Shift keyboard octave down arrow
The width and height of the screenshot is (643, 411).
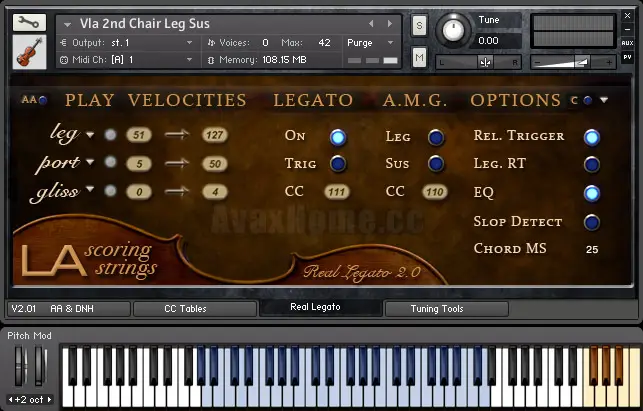[x=10, y=399]
